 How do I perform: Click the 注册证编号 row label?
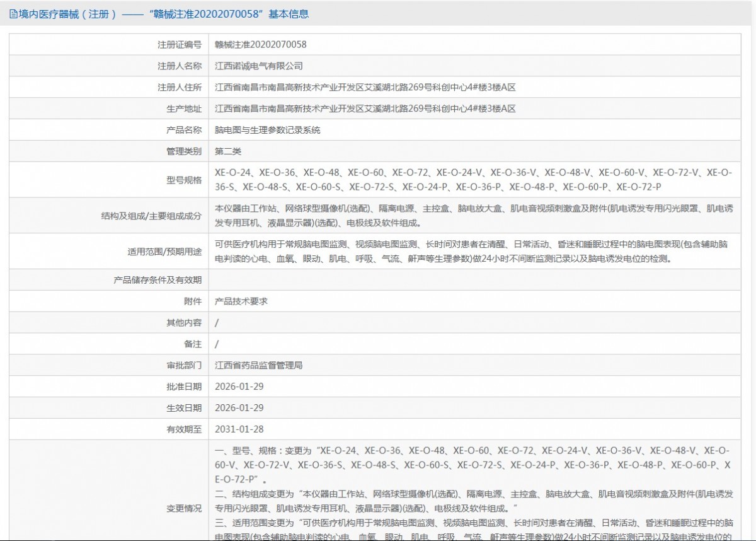(x=180, y=44)
